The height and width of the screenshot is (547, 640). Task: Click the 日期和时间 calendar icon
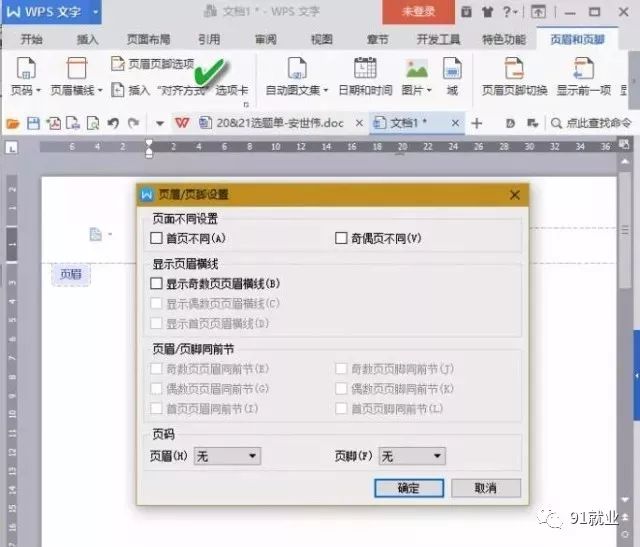pos(365,68)
